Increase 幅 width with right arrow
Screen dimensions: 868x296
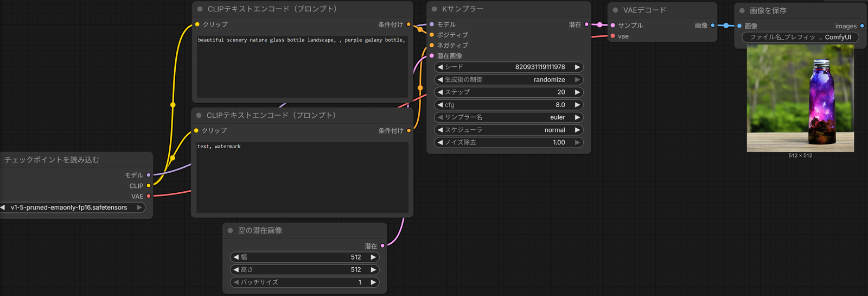pos(373,257)
